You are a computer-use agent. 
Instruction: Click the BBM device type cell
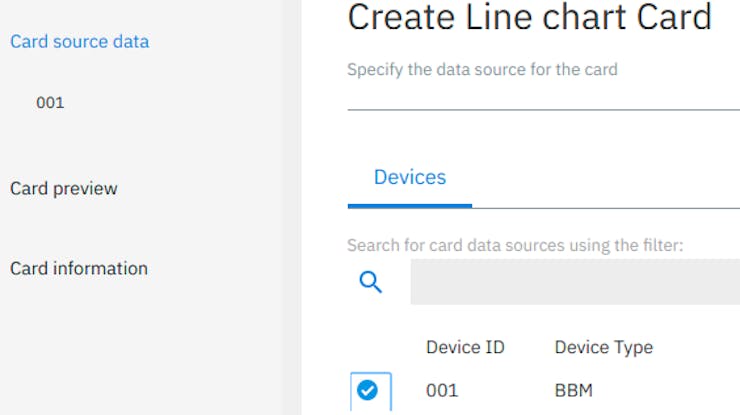click(573, 391)
